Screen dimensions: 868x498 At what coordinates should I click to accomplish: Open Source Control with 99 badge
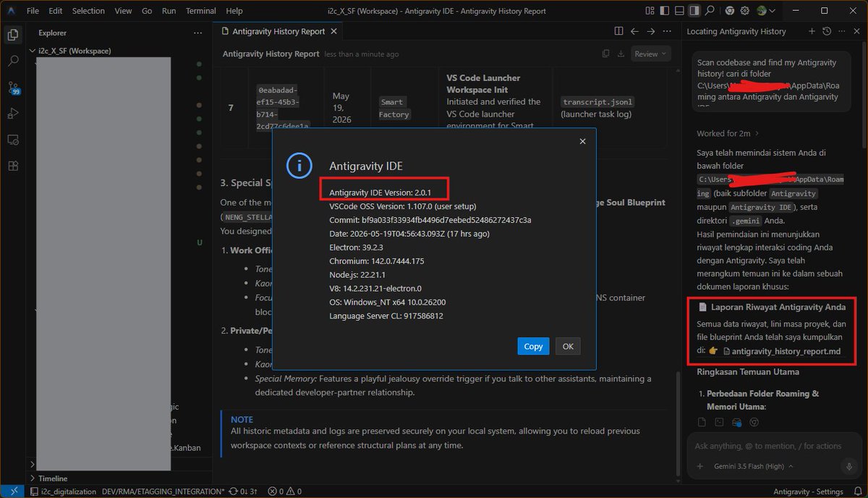tap(12, 88)
